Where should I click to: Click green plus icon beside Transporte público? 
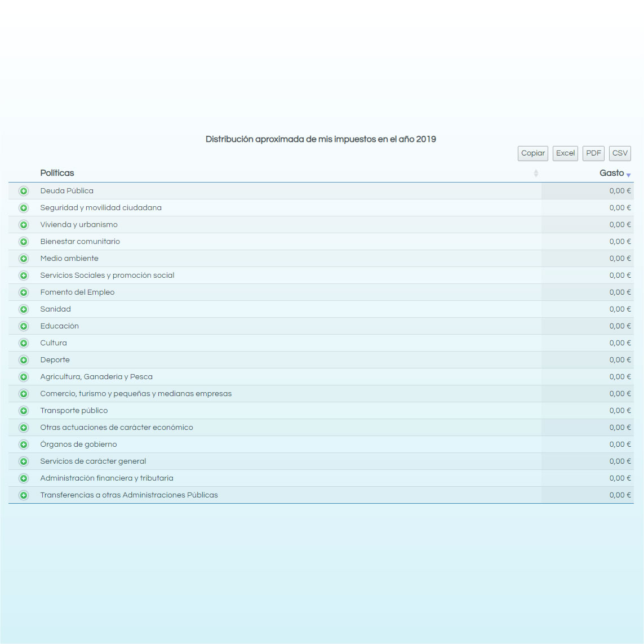pos(24,411)
